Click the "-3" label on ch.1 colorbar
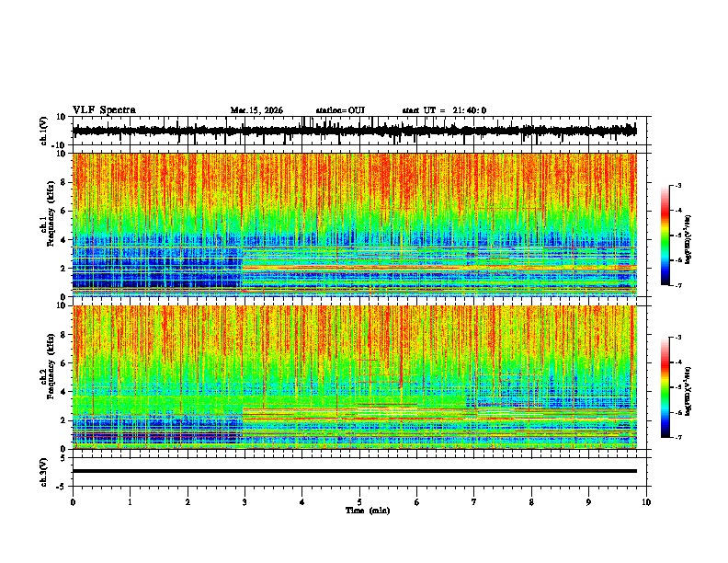The image size is (728, 563). (677, 186)
